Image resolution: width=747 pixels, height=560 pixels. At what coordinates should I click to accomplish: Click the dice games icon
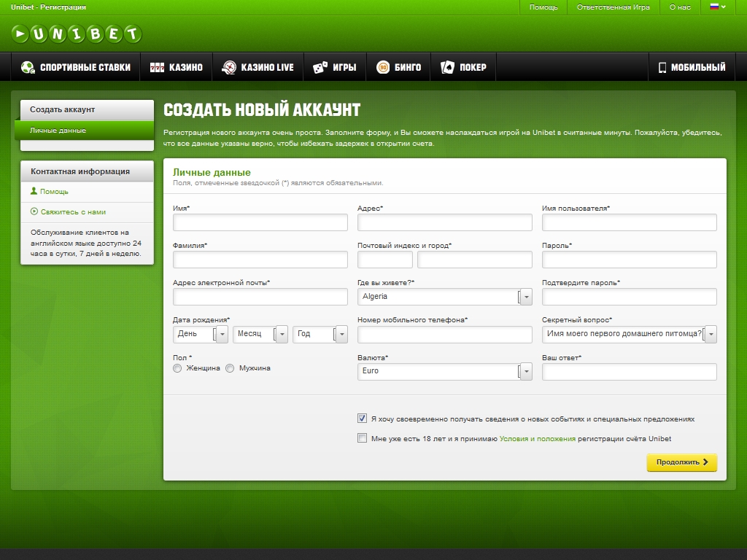click(x=320, y=67)
